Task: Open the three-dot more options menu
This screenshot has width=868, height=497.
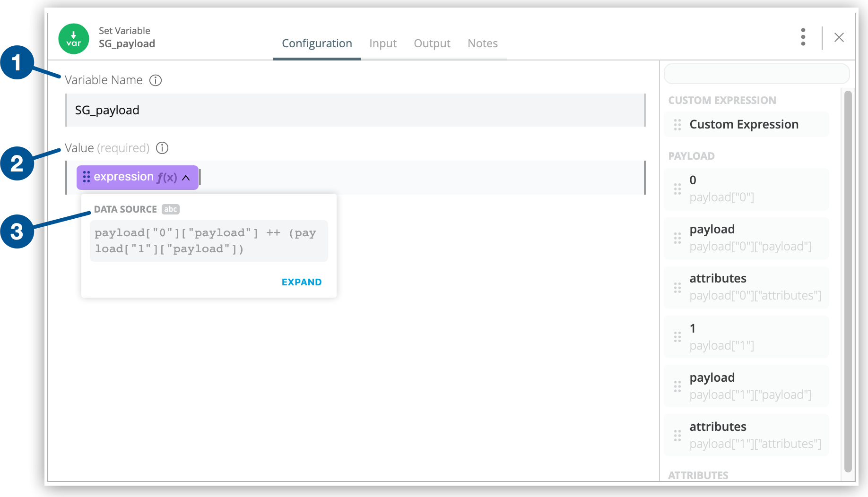Action: (x=803, y=37)
